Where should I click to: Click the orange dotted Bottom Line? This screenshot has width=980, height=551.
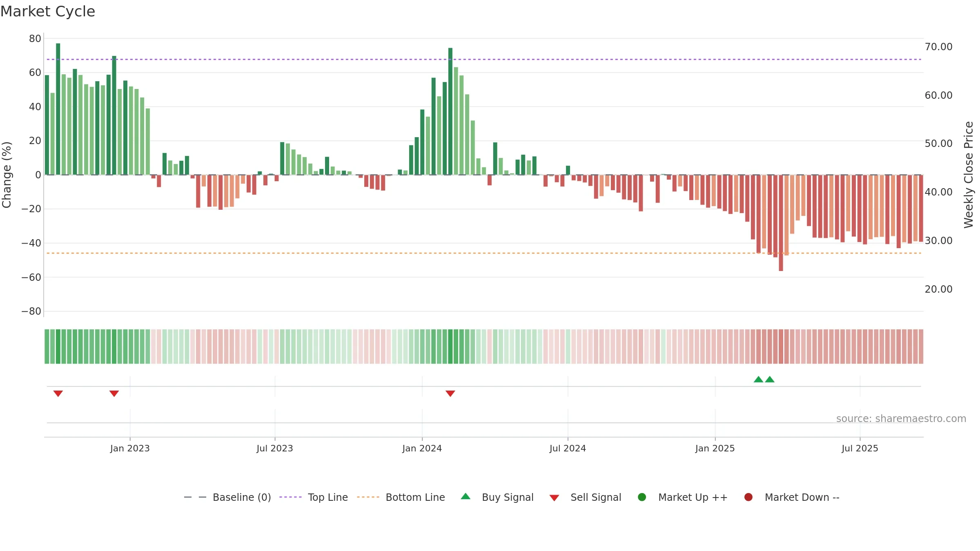484,253
